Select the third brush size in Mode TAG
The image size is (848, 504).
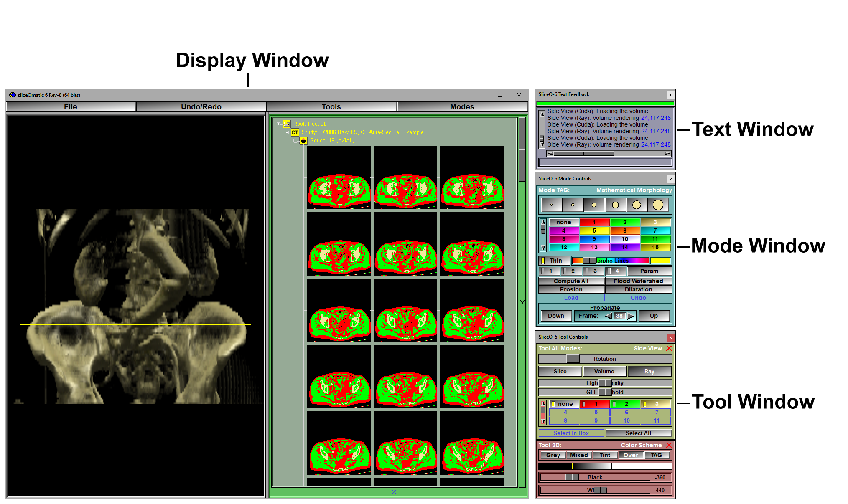pyautogui.click(x=594, y=205)
